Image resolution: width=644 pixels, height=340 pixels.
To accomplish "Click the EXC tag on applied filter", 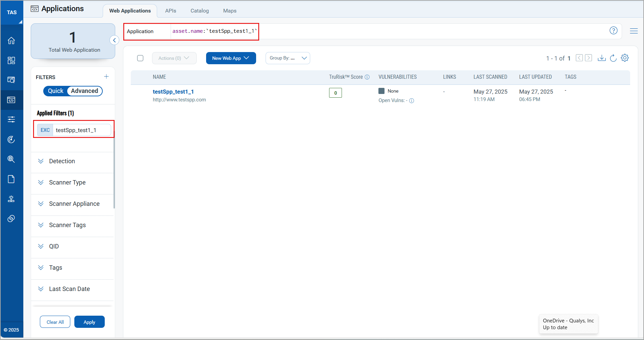I will (x=45, y=130).
